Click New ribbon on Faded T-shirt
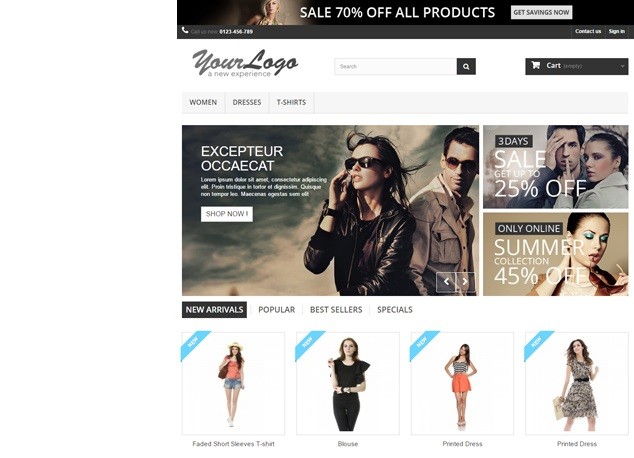 (194, 344)
